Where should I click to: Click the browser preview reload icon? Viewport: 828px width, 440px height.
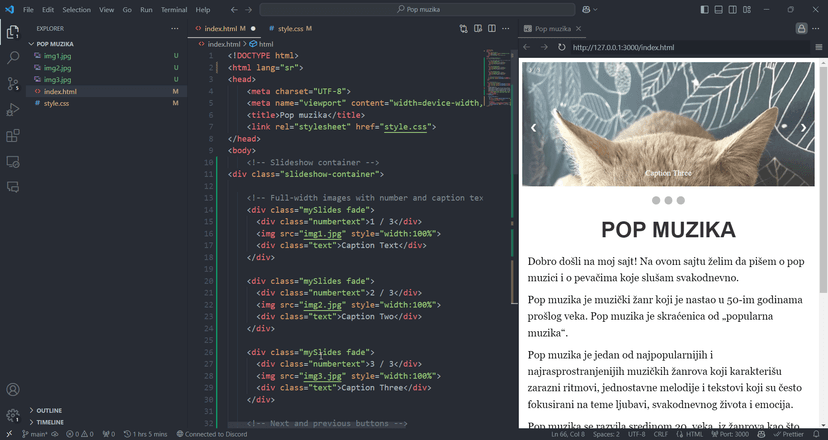pyautogui.click(x=562, y=47)
